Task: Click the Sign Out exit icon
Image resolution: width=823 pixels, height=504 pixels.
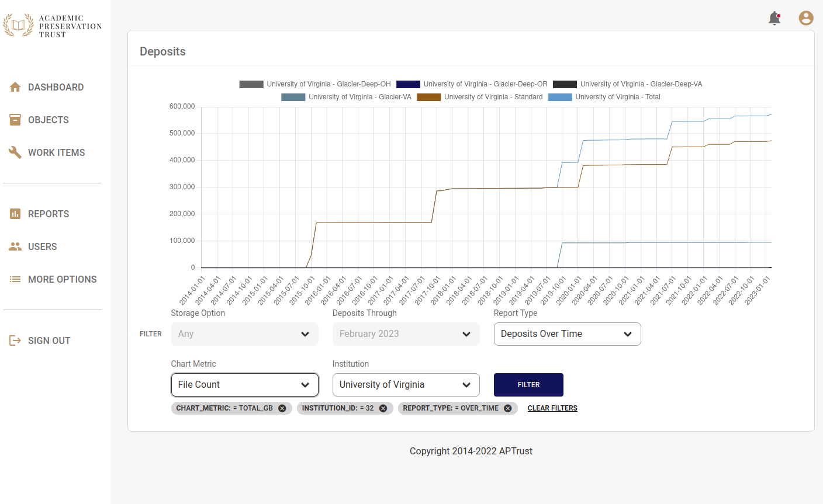Action: click(15, 340)
